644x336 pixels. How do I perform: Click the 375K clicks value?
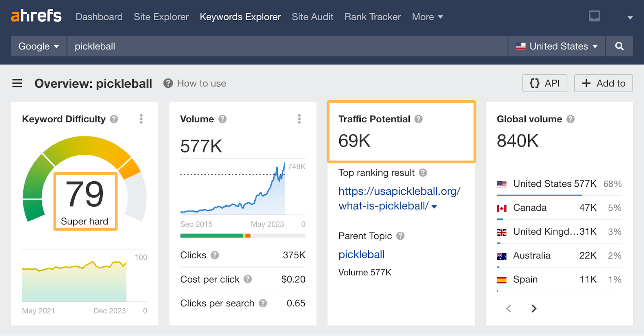coord(294,255)
